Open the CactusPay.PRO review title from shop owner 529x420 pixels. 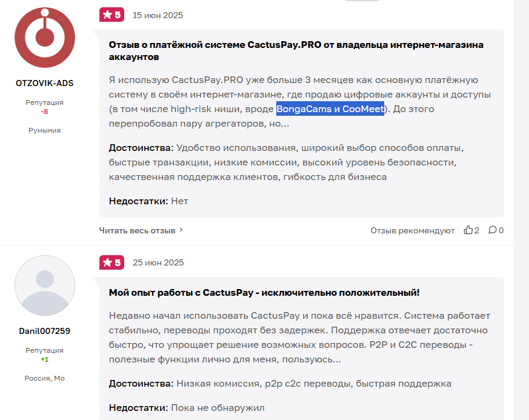[296, 50]
